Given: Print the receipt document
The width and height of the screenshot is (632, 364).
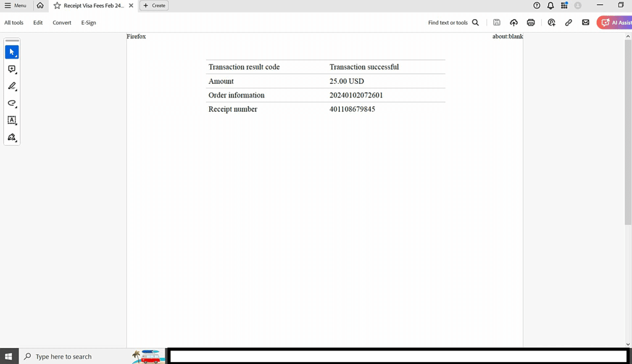Looking at the screenshot, I should [x=531, y=23].
